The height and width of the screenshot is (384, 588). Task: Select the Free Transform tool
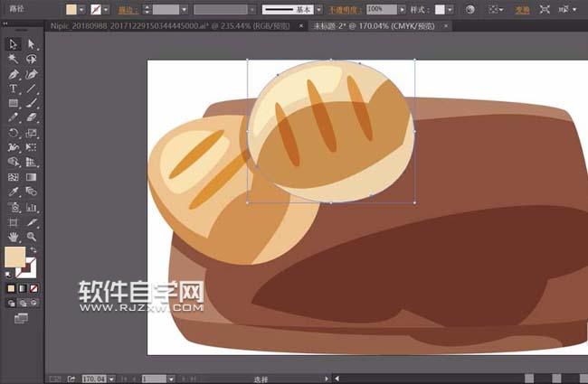pyautogui.click(x=31, y=147)
